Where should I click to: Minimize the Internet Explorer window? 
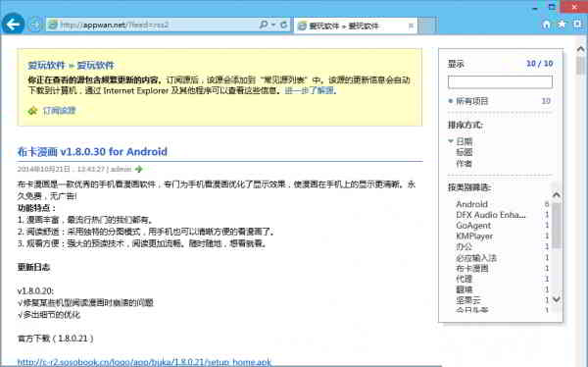click(535, 7)
